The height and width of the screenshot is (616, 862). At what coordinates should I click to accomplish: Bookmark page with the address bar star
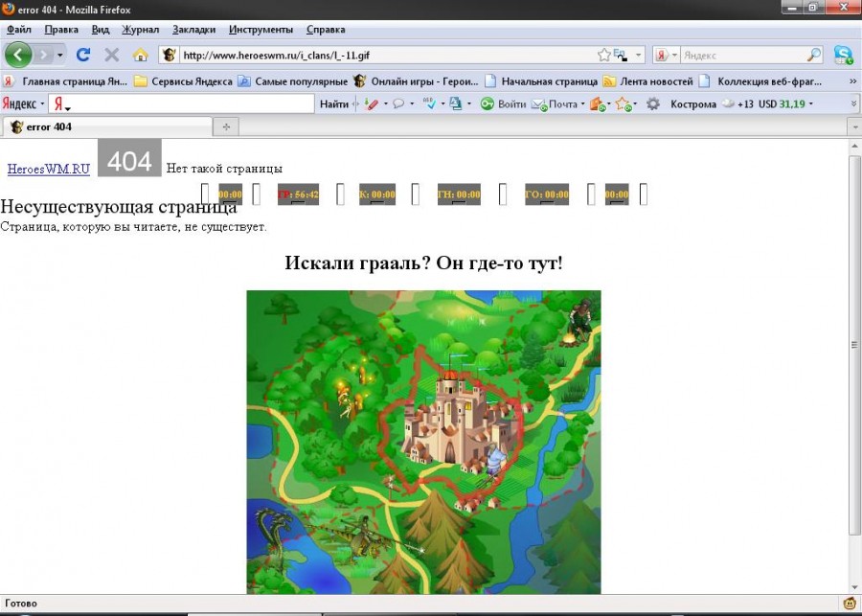[x=604, y=55]
